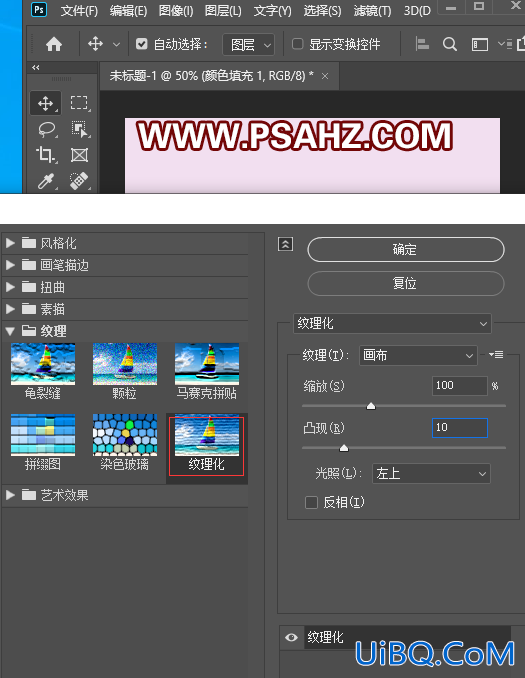Screen dimensions: 525x678
Task: Open the 纹理化 filter dropdown
Action: coord(392,323)
